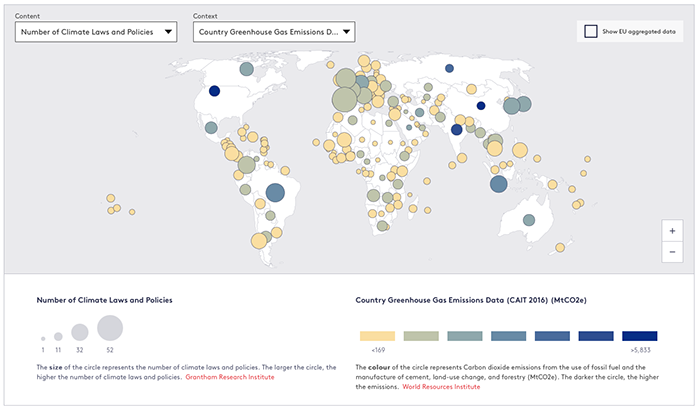The height and width of the screenshot is (410, 700).
Task: Click the blue circle over Russia
Action: (x=449, y=69)
